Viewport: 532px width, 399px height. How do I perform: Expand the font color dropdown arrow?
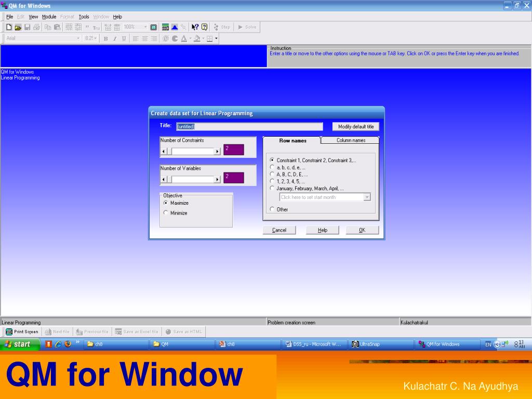pyautogui.click(x=190, y=38)
